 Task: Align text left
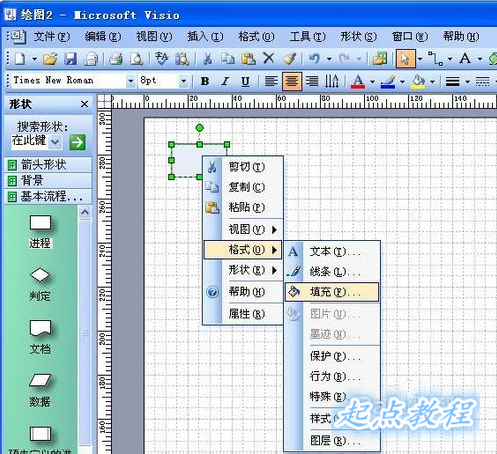pyautogui.click(x=271, y=81)
